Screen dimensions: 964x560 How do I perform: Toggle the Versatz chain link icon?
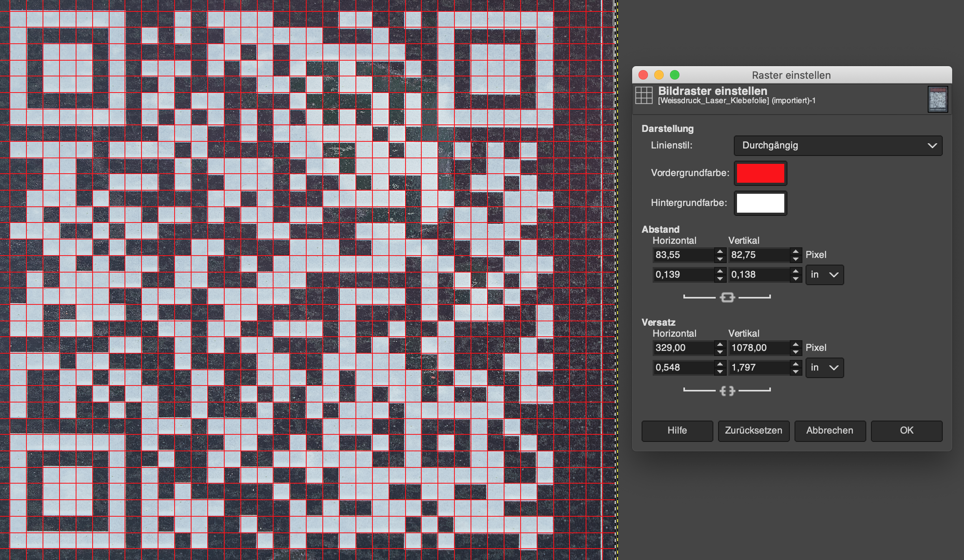coord(727,391)
